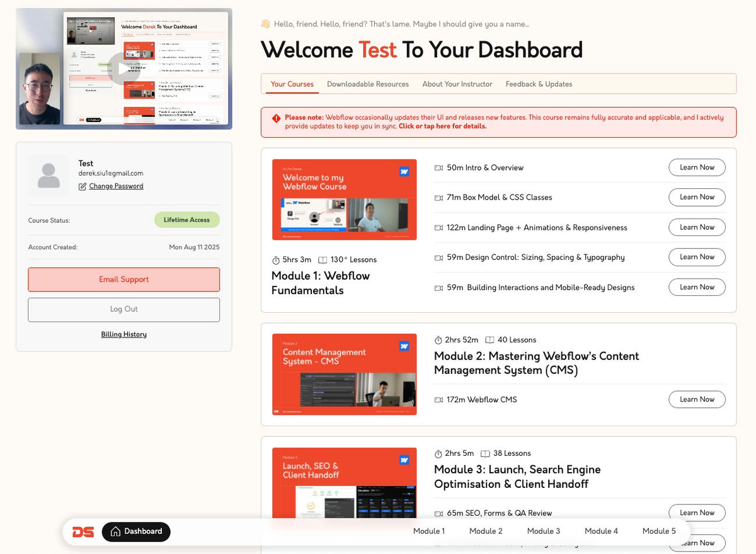
Task: Click video camera icon beside 122m Landing Page
Action: click(438, 228)
